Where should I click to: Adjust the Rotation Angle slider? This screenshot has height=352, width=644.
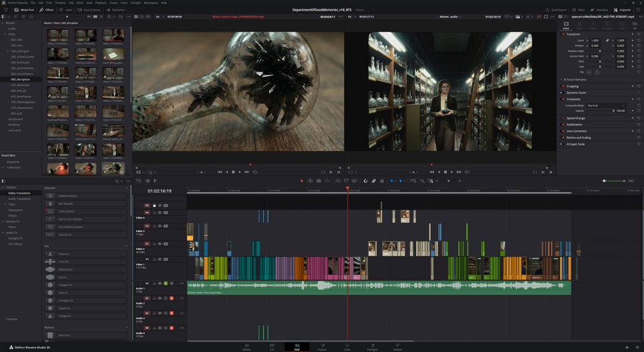click(x=600, y=51)
